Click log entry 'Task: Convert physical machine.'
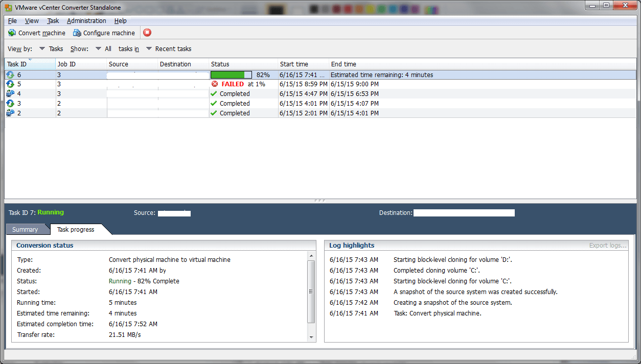Screen dimensions: 641x364 438,313
